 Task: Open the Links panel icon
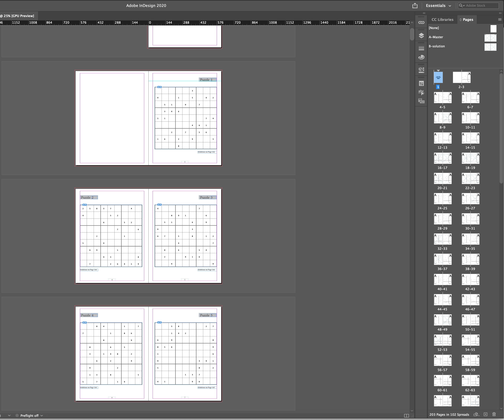click(421, 23)
